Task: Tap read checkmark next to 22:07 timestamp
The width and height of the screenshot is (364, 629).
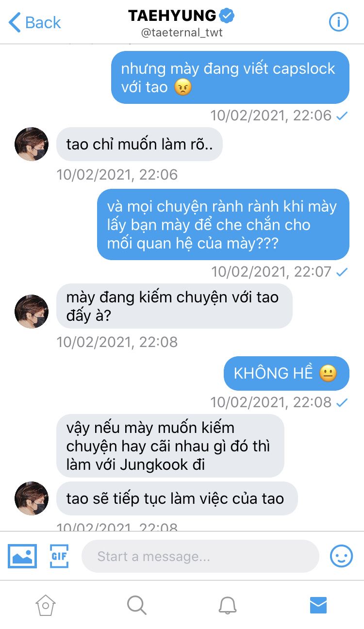Action: click(342, 272)
